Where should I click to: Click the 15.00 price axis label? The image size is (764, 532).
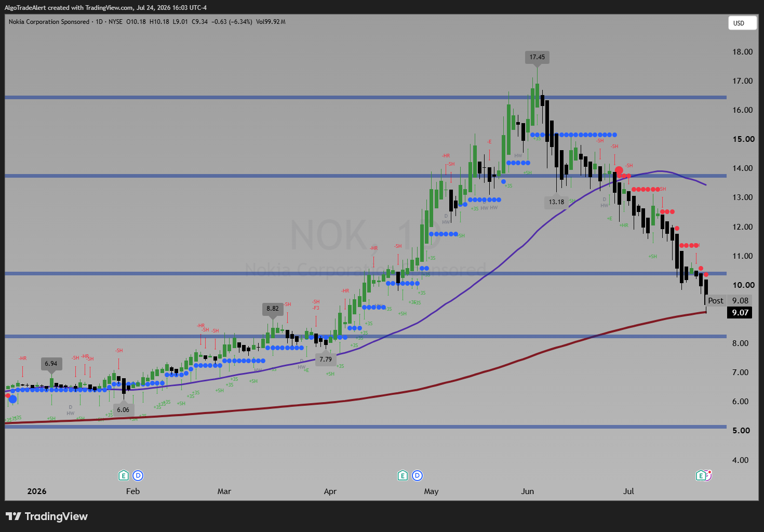[743, 139]
